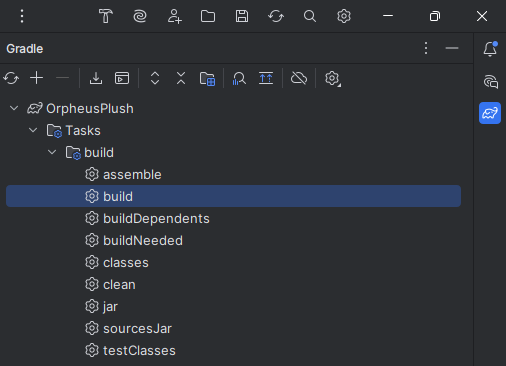Toggle Show Dependencies icon with arrows

[266, 78]
